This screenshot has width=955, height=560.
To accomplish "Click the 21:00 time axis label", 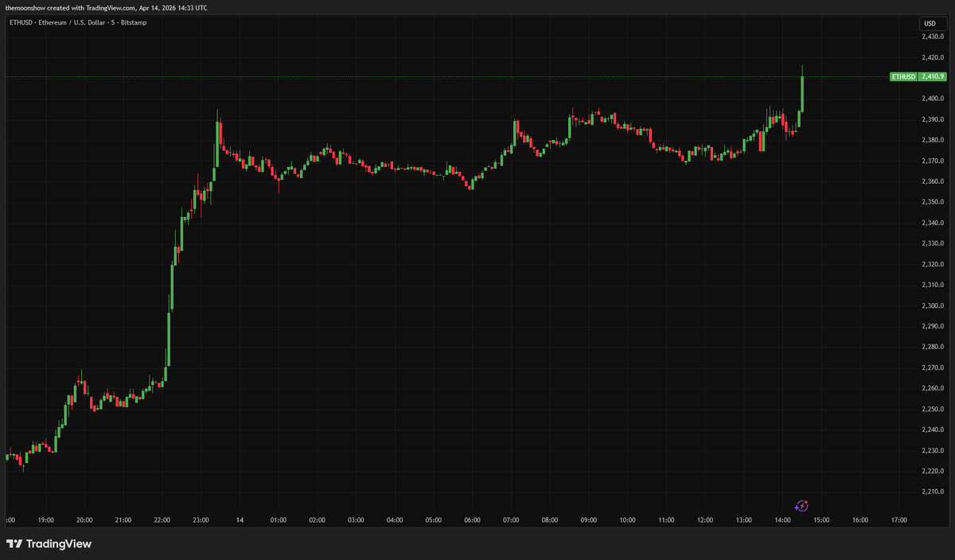I will pos(123,520).
